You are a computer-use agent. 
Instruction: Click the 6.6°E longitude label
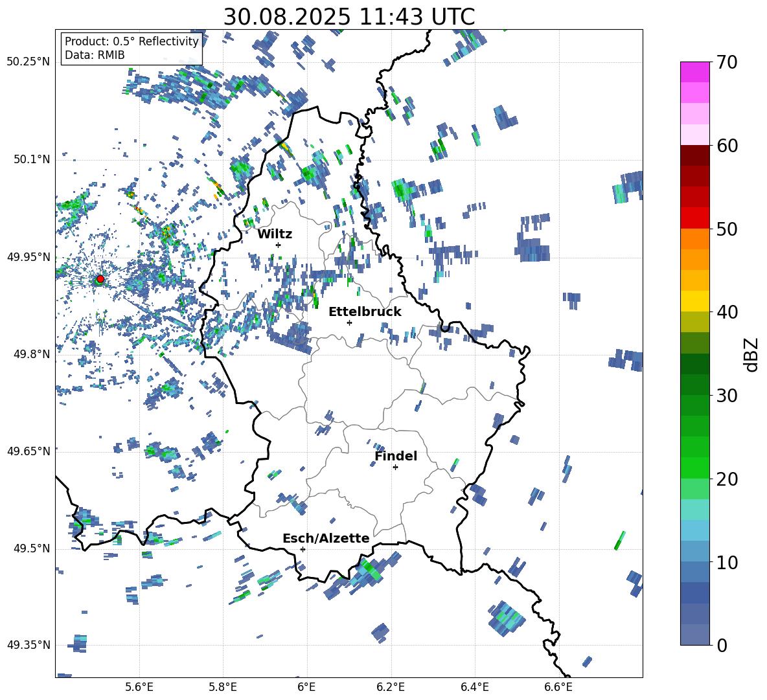[x=558, y=687]
